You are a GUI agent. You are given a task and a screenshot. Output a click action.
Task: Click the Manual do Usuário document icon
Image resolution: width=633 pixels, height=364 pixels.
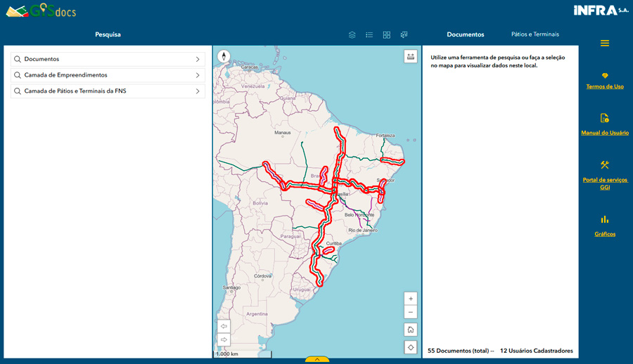click(605, 118)
